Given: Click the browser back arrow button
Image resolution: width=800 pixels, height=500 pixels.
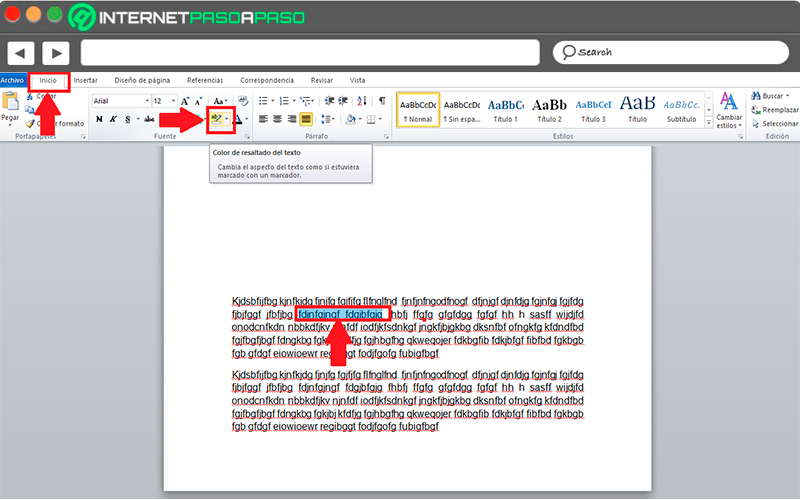Looking at the screenshot, I should (x=20, y=53).
